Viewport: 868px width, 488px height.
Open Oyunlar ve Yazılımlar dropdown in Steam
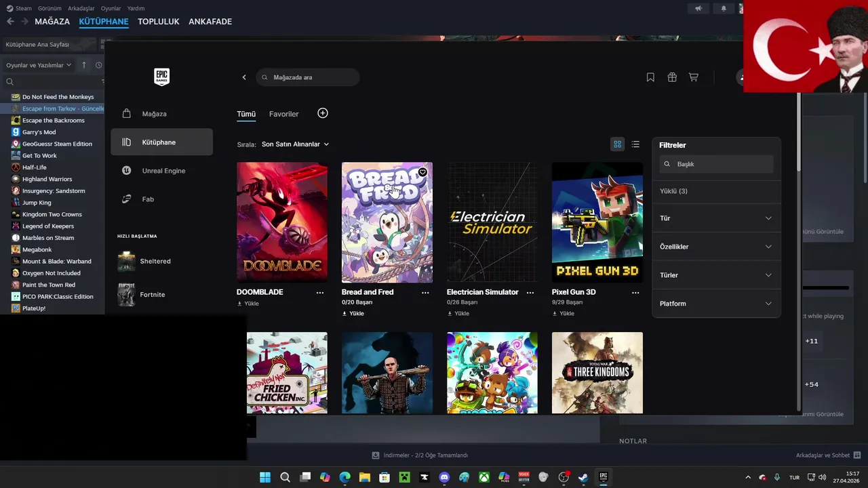click(39, 65)
